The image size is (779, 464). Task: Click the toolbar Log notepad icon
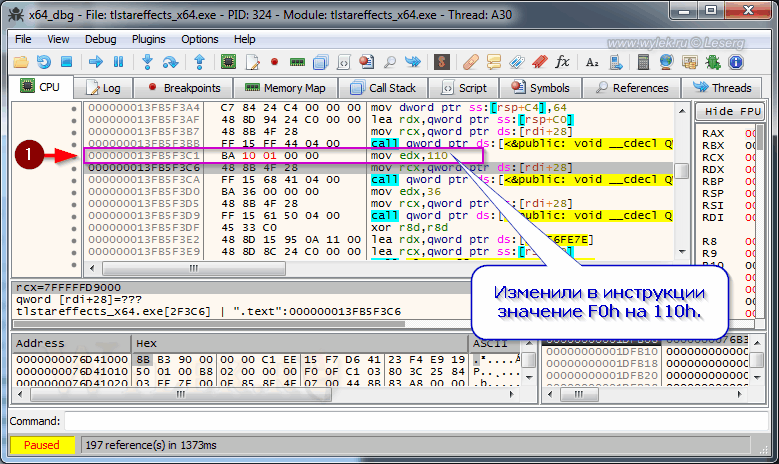click(252, 62)
